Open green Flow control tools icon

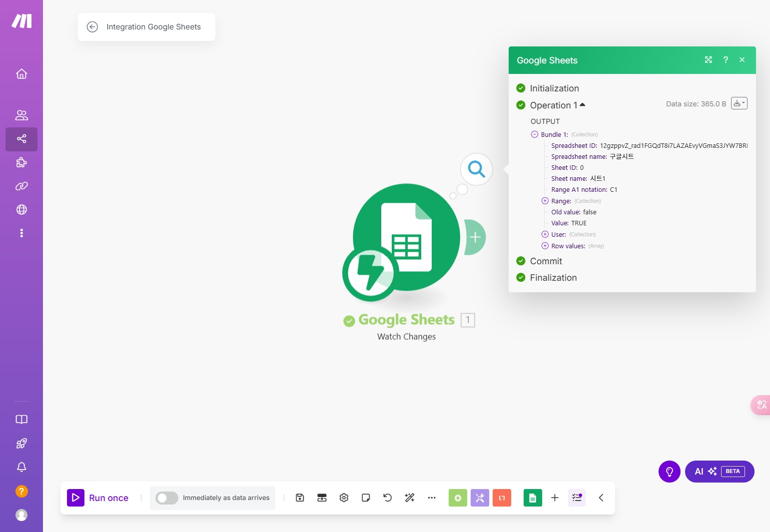[458, 498]
